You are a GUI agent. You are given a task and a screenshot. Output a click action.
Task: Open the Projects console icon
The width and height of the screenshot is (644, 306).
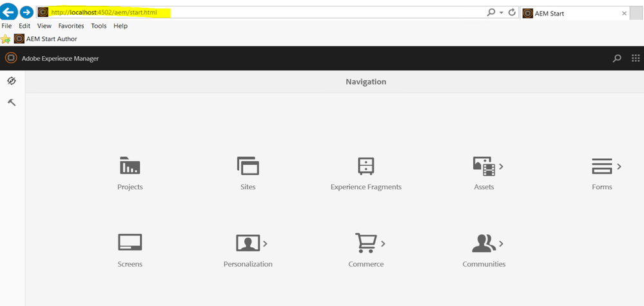pos(130,165)
